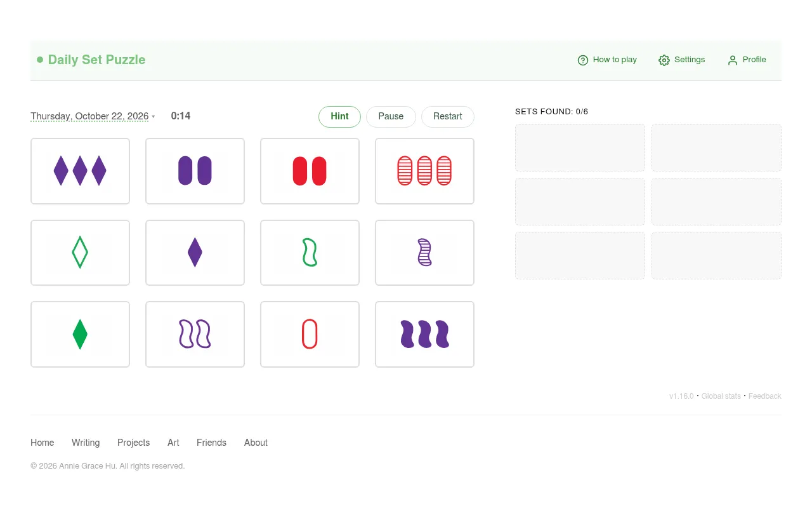Go to Projects in footer navigation

134,443
